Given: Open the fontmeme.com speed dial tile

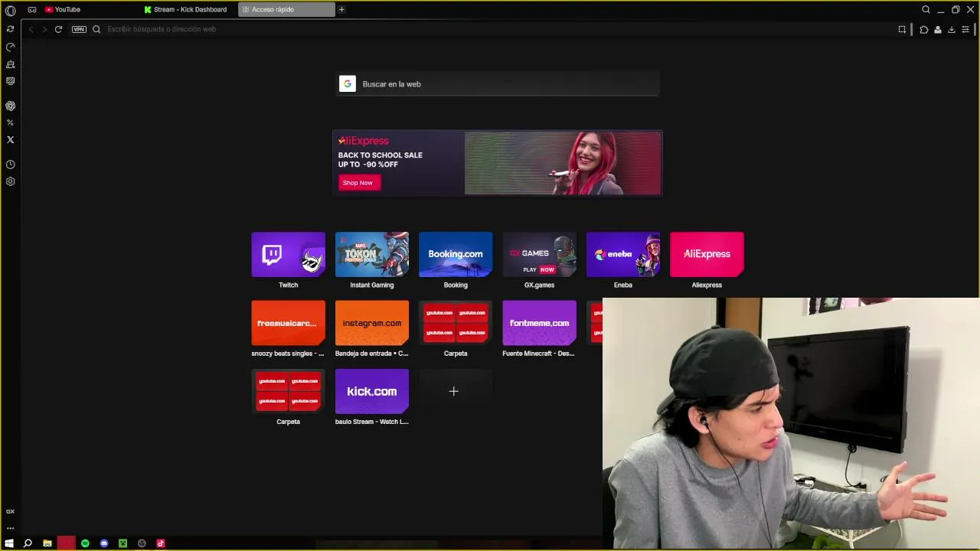Looking at the screenshot, I should tap(539, 323).
